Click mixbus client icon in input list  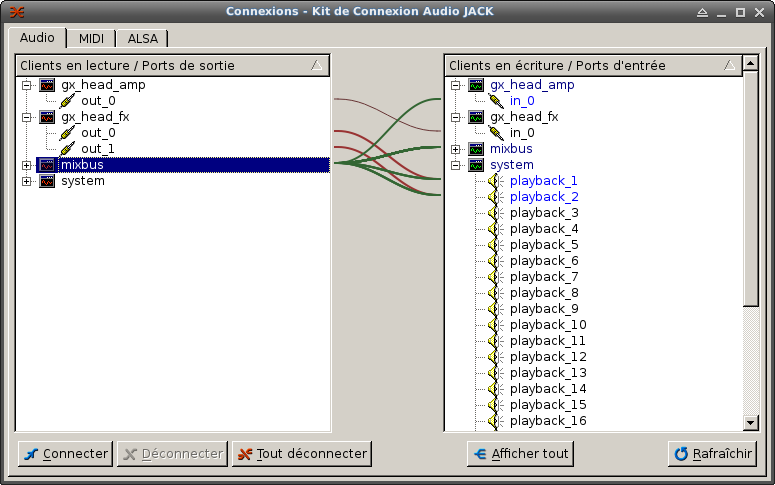pyautogui.click(x=476, y=149)
